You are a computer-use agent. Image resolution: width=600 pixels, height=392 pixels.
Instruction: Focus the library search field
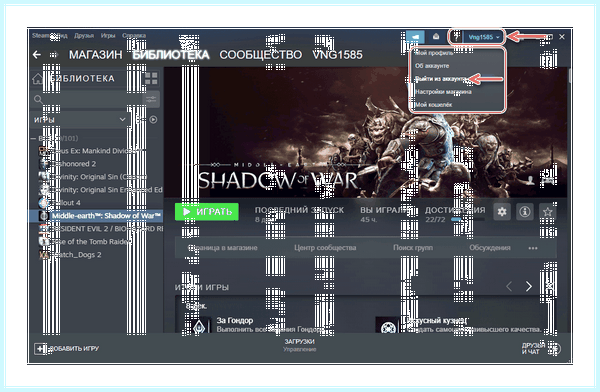point(86,100)
